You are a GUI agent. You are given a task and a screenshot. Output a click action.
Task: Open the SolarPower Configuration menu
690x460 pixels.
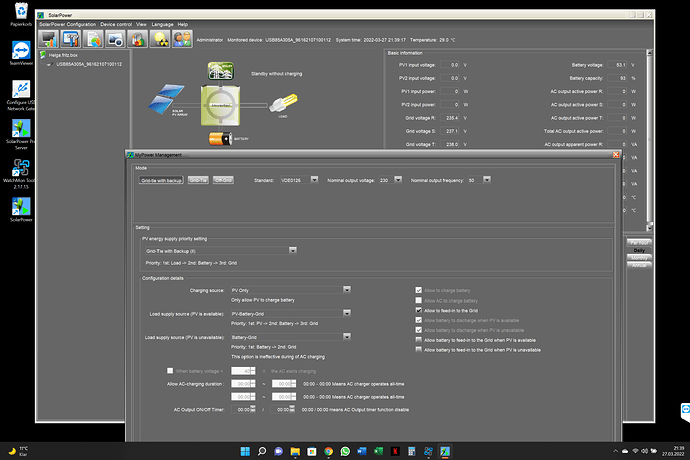[x=67, y=24]
